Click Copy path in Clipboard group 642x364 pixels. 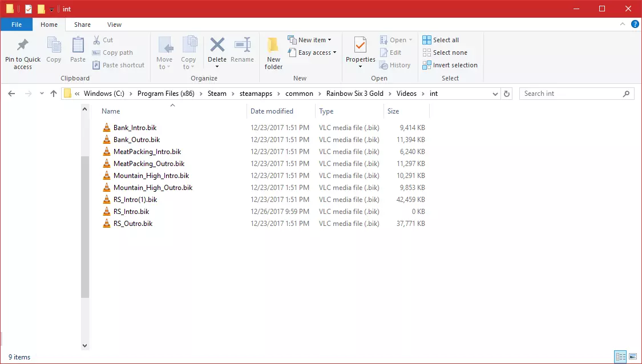pyautogui.click(x=112, y=52)
